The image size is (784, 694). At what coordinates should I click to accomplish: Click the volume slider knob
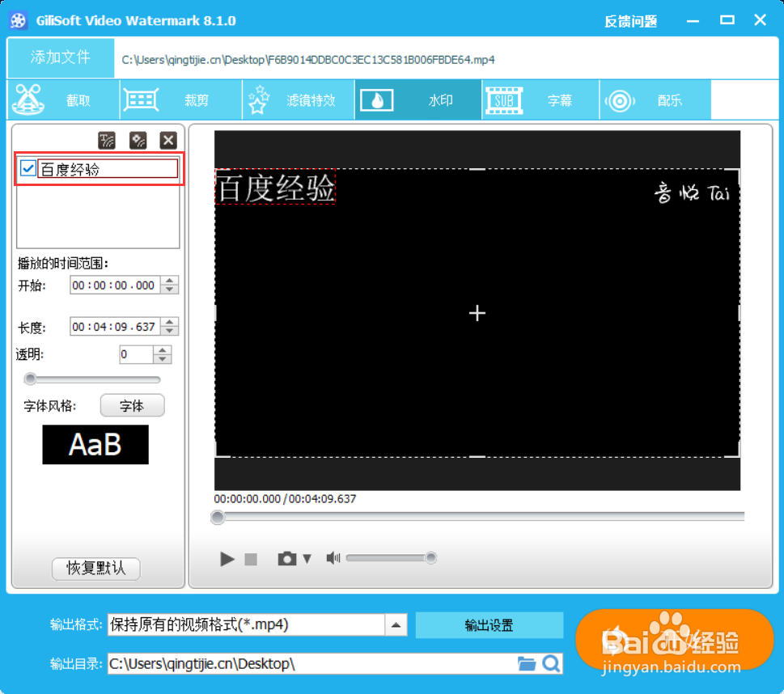click(x=430, y=557)
